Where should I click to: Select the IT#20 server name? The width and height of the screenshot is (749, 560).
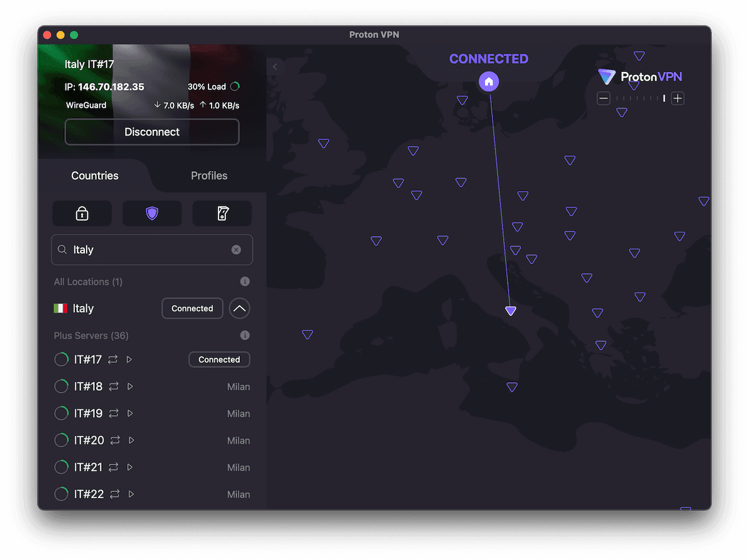(x=89, y=440)
